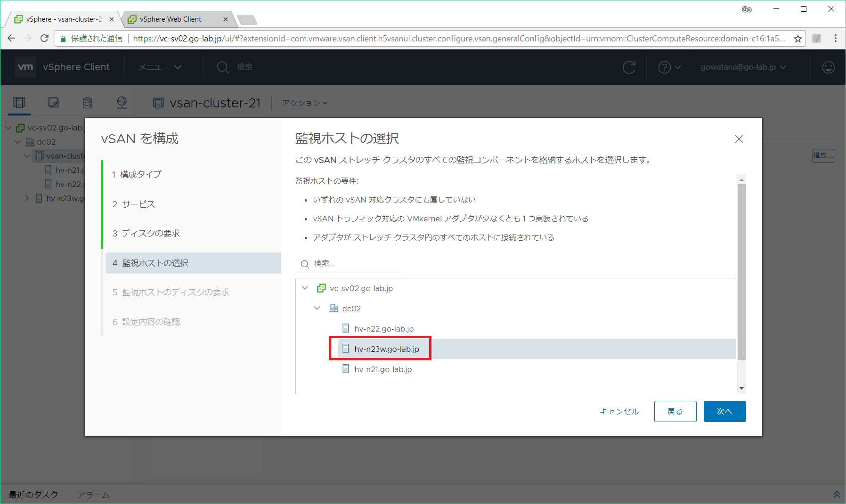Click the extension icon beside bookmark star
846x504 pixels.
coord(817,39)
